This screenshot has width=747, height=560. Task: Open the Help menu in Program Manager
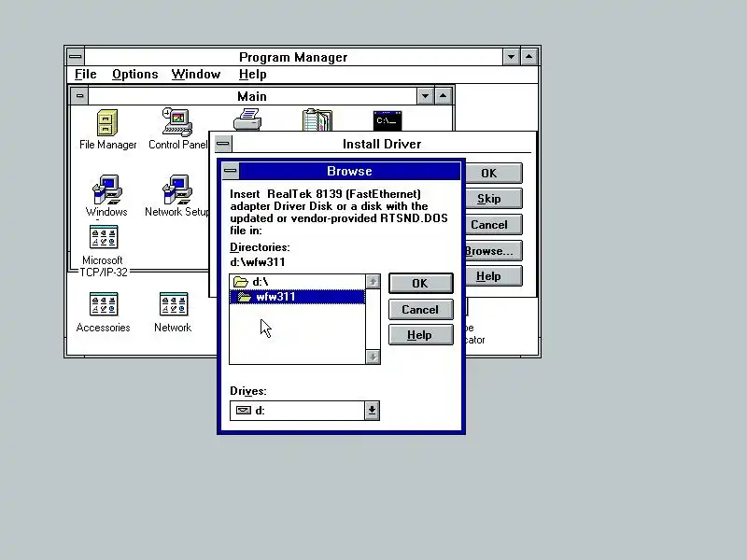[x=252, y=75]
